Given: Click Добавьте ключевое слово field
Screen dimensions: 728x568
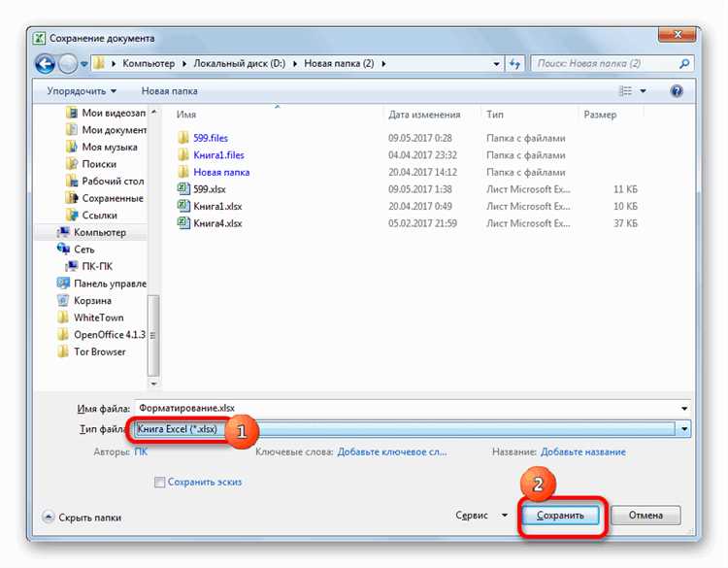Looking at the screenshot, I should (392, 451).
